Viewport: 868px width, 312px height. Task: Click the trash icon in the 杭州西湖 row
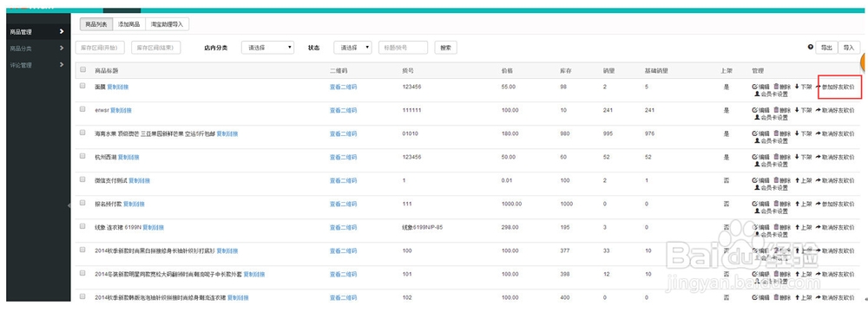coord(776,157)
